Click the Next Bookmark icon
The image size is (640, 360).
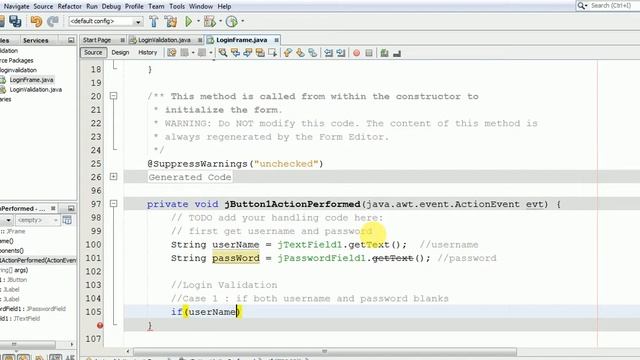click(x=300, y=53)
